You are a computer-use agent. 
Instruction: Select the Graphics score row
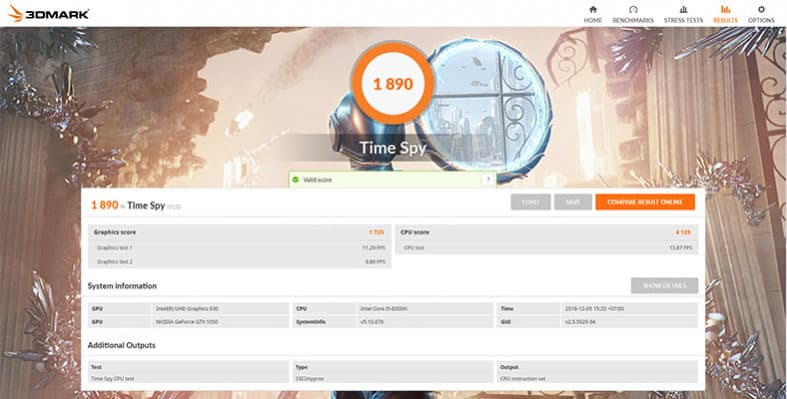point(239,232)
